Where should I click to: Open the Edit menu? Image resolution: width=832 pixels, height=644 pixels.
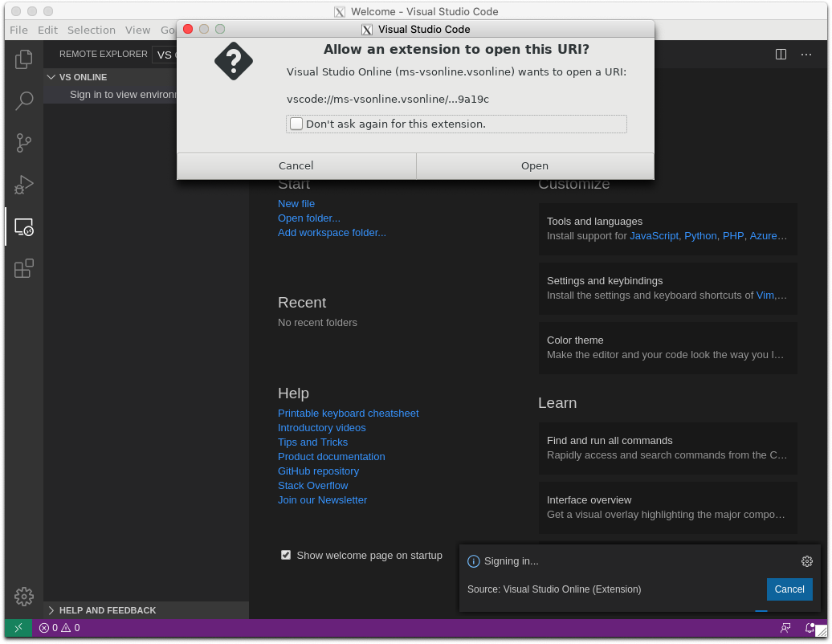point(47,30)
